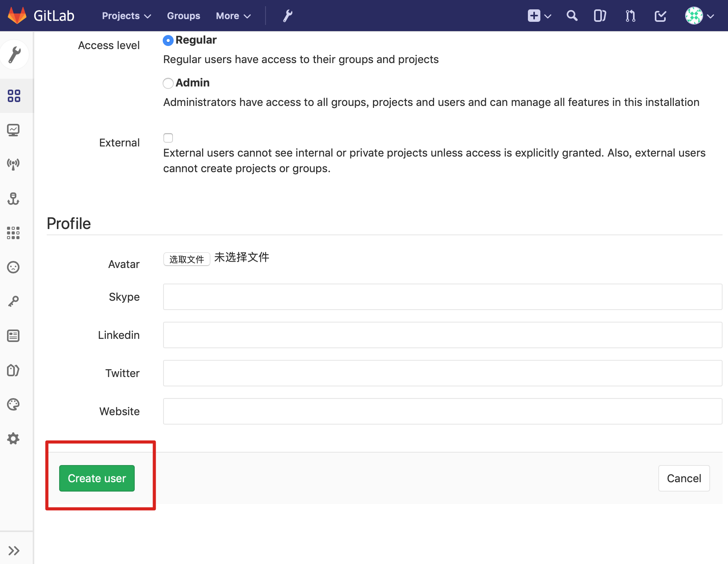Open the Messages broadcast icon in sidebar

[x=14, y=164]
